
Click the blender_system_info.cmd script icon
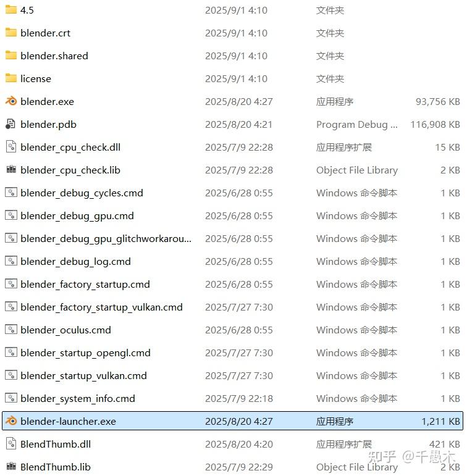(x=11, y=398)
